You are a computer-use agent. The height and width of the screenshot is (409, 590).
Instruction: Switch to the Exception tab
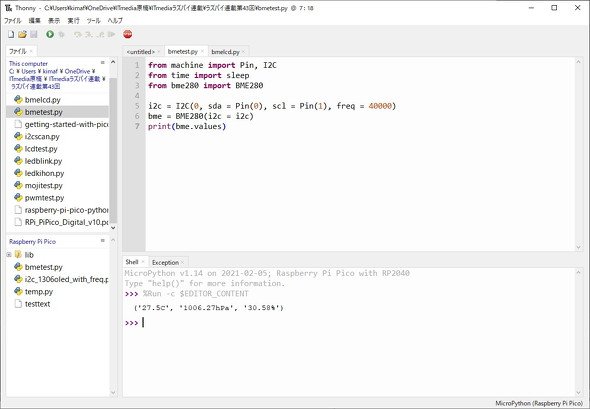(165, 262)
